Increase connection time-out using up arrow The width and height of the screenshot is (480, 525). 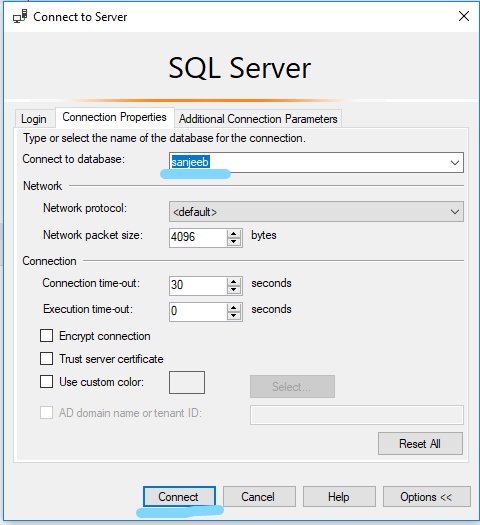click(x=234, y=282)
